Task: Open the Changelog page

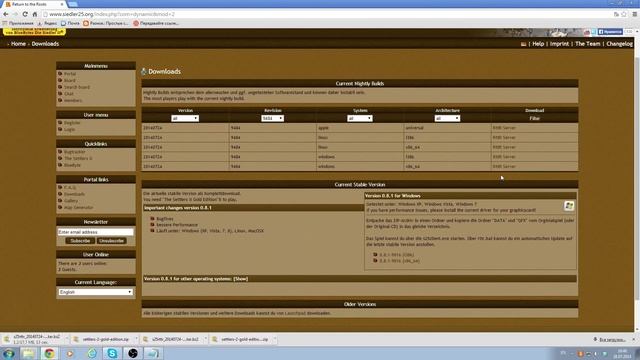Action: (619, 44)
